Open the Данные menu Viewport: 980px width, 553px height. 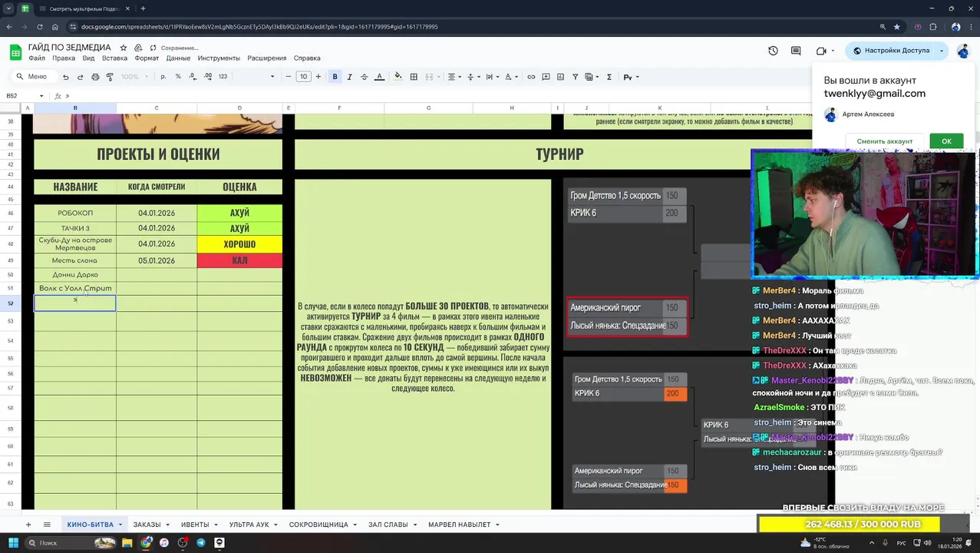pyautogui.click(x=178, y=58)
